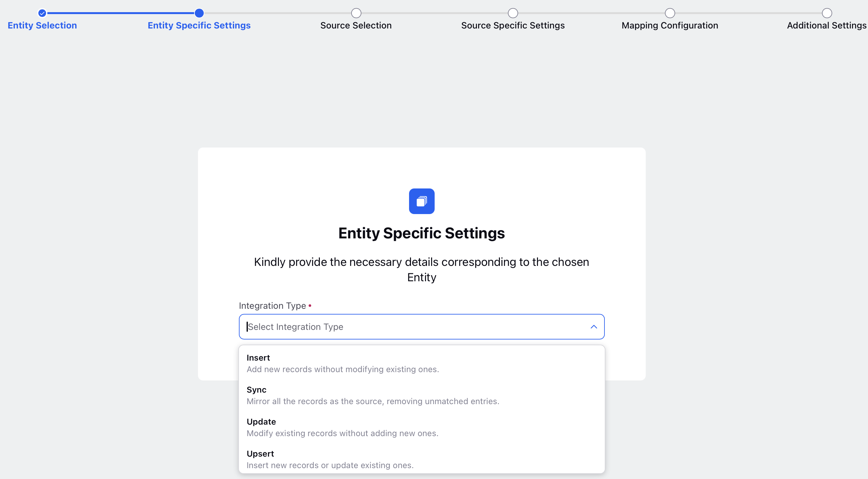Click the Integration Type field label
The width and height of the screenshot is (868, 479).
pyautogui.click(x=272, y=306)
